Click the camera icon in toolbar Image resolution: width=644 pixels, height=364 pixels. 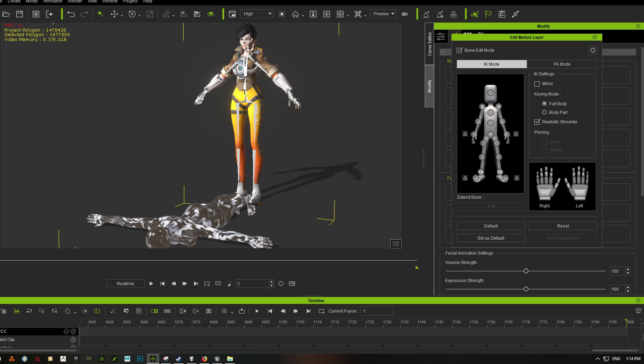tap(405, 14)
